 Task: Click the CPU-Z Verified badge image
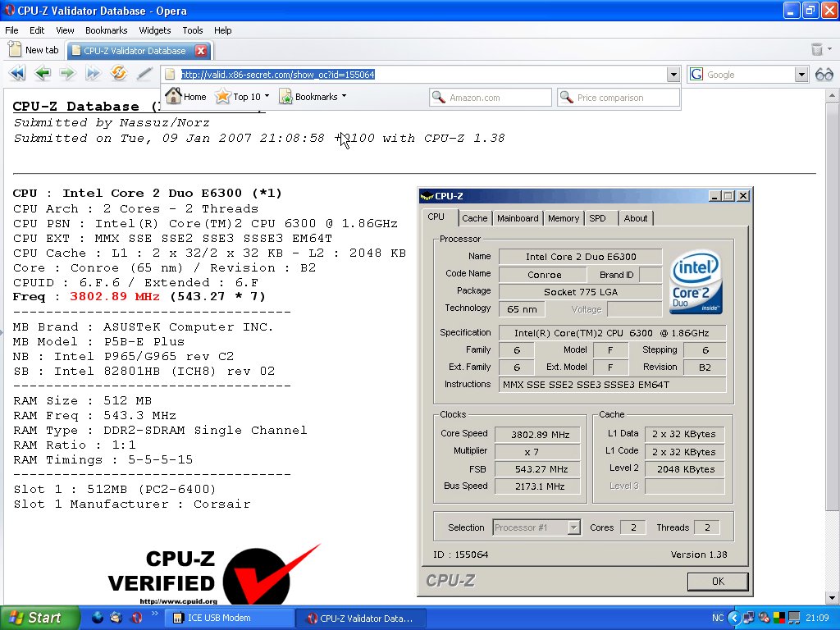click(214, 575)
